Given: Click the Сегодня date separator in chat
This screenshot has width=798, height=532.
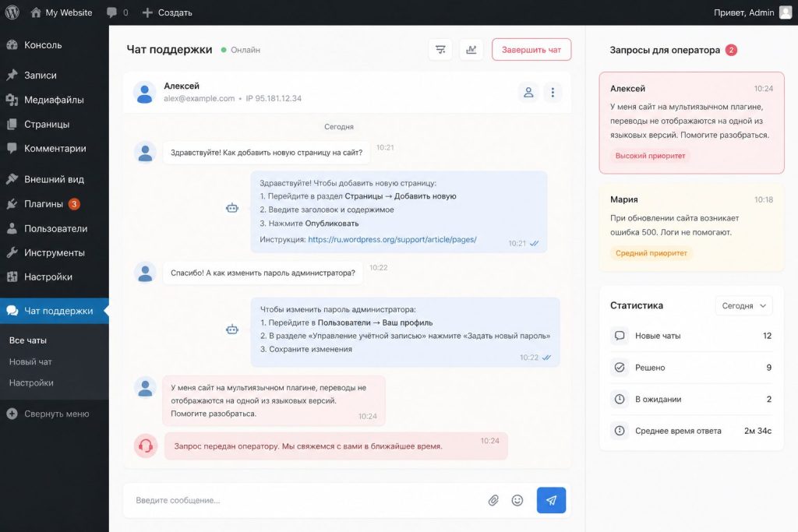Looking at the screenshot, I should (x=339, y=127).
